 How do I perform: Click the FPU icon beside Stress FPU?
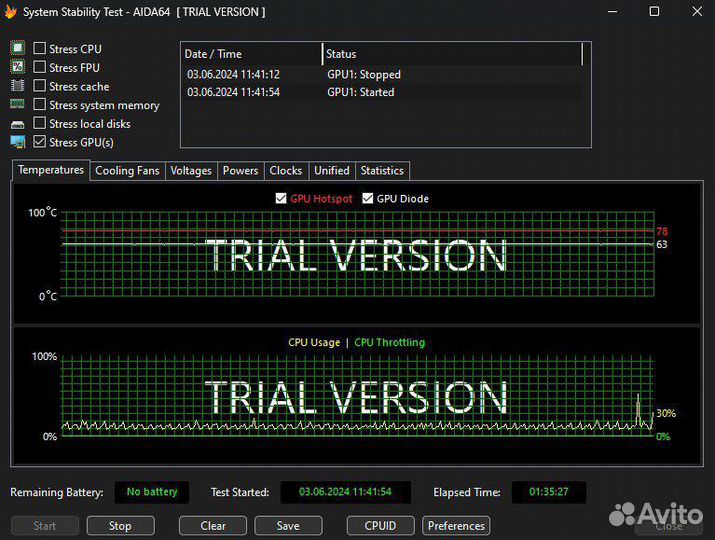click(x=17, y=67)
